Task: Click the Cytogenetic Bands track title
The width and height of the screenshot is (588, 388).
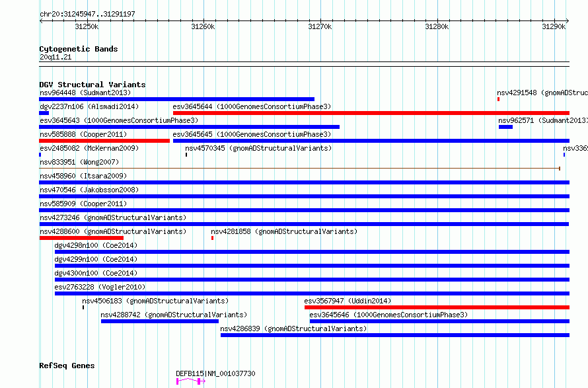Action: tap(79, 49)
